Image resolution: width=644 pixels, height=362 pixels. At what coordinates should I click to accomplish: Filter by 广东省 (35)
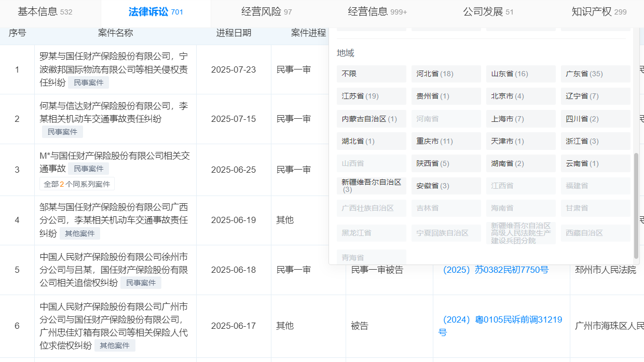(x=596, y=74)
